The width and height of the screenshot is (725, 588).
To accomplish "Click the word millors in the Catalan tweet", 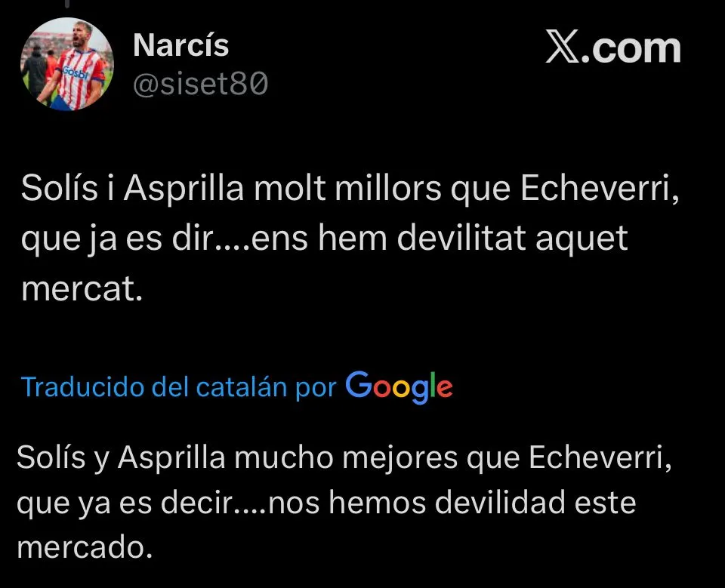I will coord(388,188).
